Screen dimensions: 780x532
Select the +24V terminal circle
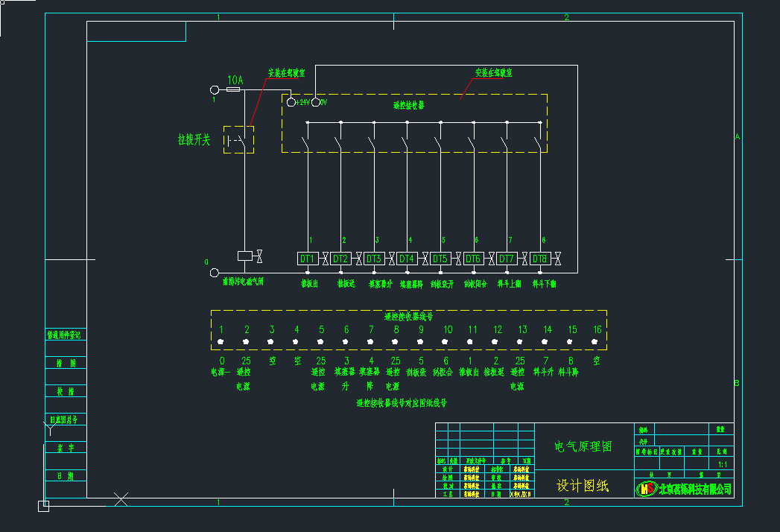tap(291, 102)
